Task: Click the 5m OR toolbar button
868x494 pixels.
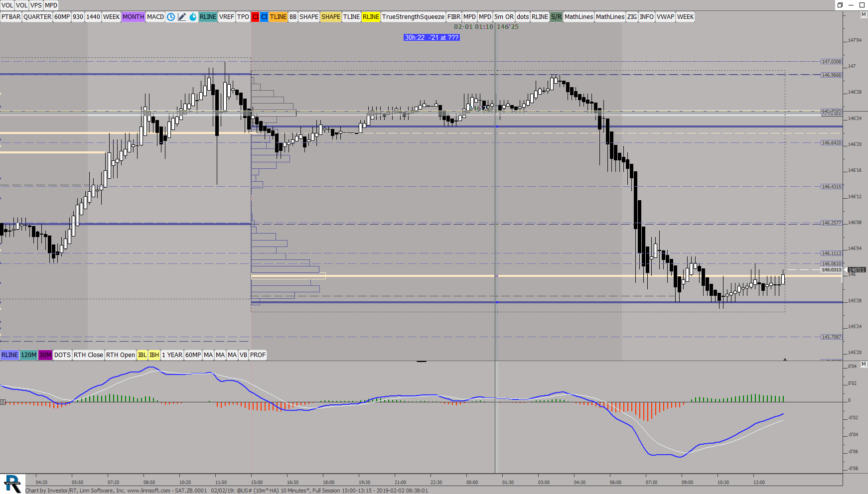Action: [504, 17]
